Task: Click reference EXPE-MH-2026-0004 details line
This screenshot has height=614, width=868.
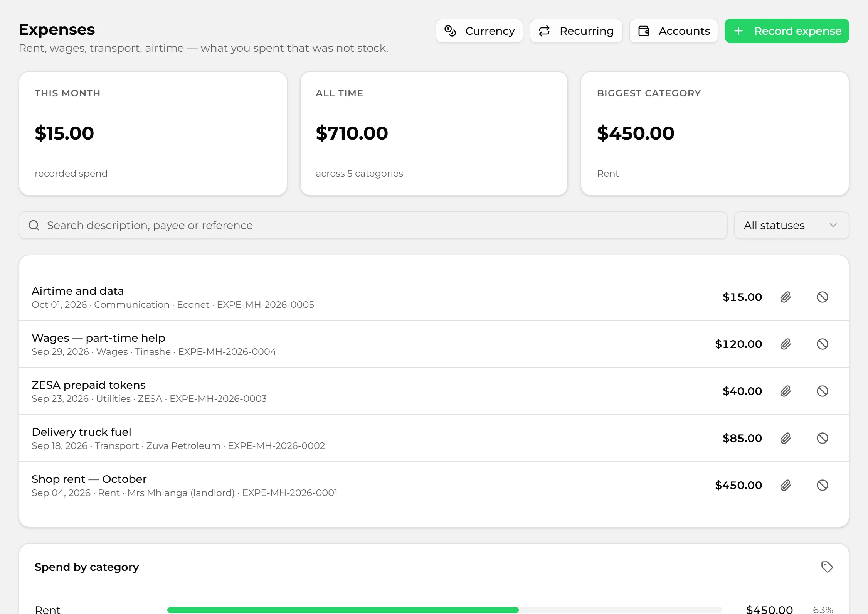Action: click(154, 352)
